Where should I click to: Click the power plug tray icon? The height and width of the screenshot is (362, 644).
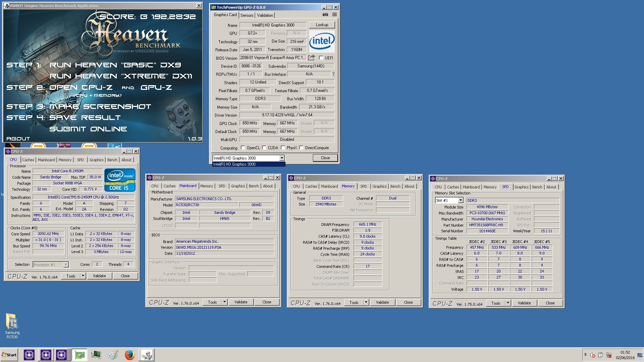pyautogui.click(x=600, y=355)
